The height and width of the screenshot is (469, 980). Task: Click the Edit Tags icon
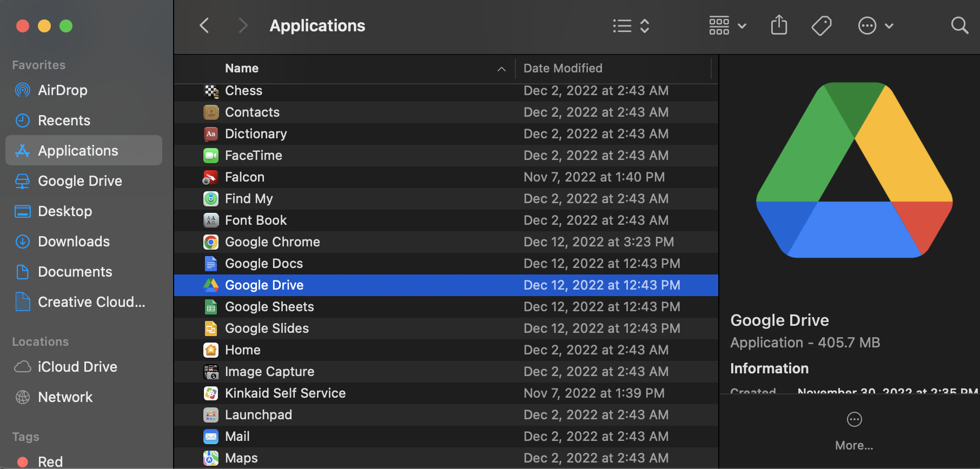click(822, 25)
